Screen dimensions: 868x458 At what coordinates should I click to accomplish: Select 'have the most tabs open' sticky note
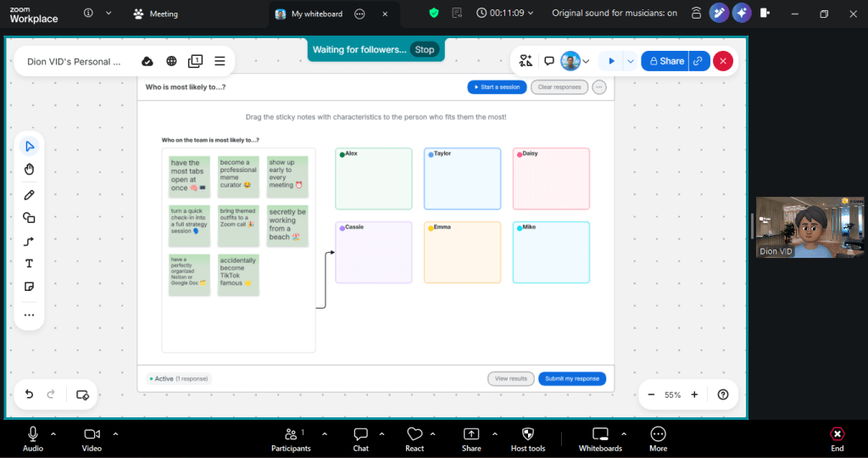pos(189,176)
